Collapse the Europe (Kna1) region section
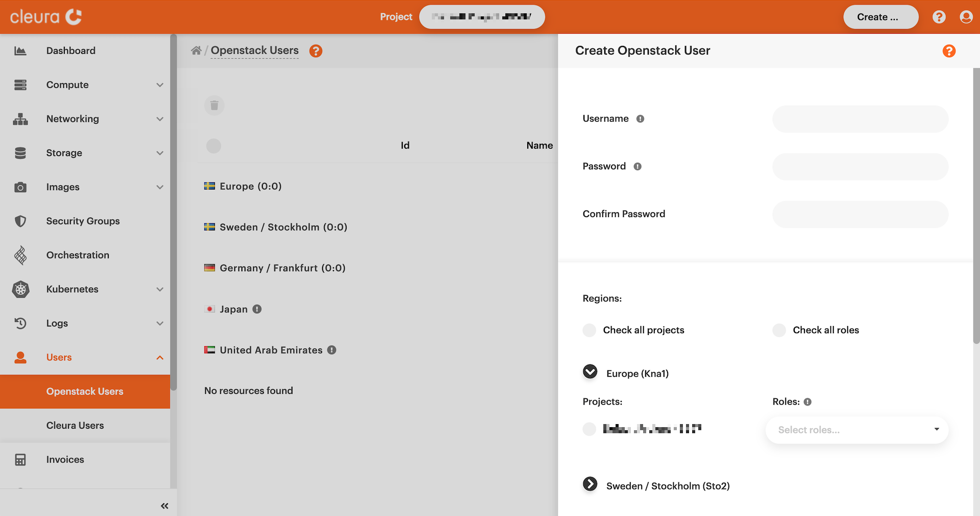Screen dimensions: 980x516 [x=590, y=372]
